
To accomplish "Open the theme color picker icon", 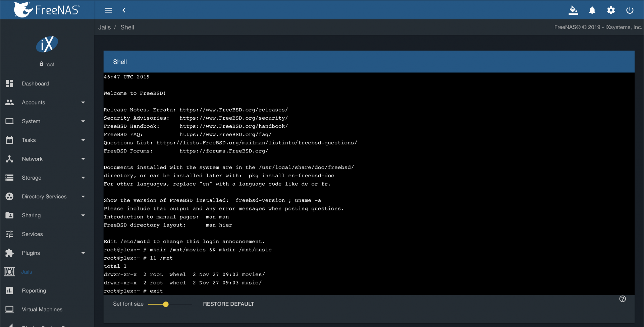I will pos(573,10).
